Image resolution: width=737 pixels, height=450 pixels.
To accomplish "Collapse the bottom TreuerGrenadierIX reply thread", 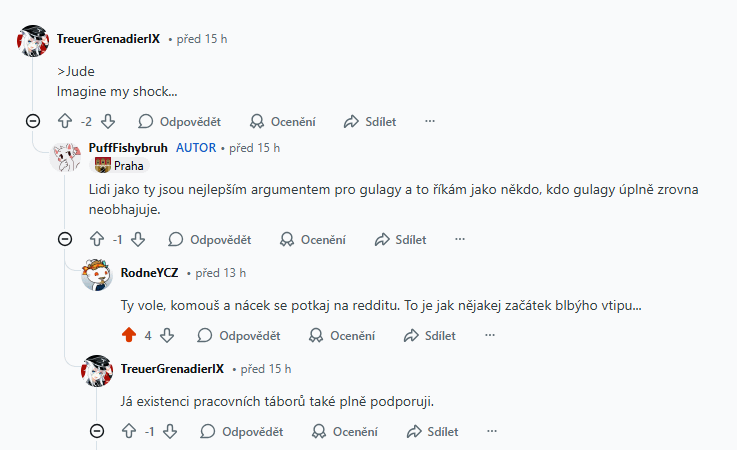I will (96, 431).
